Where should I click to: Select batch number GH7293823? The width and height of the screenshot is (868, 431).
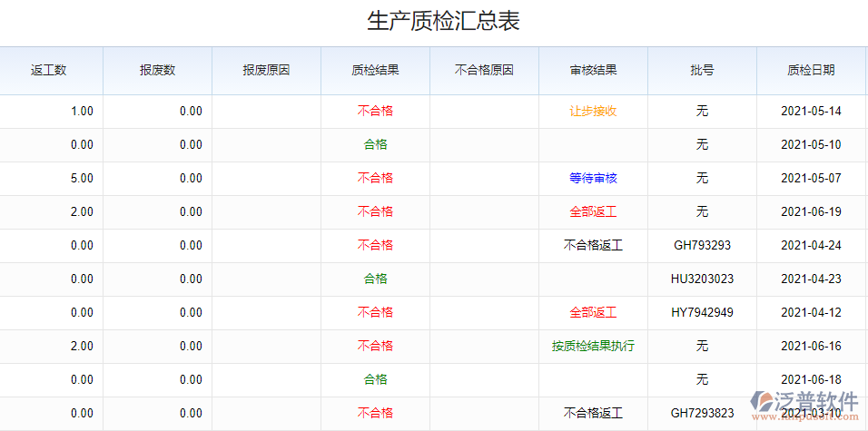702,413
